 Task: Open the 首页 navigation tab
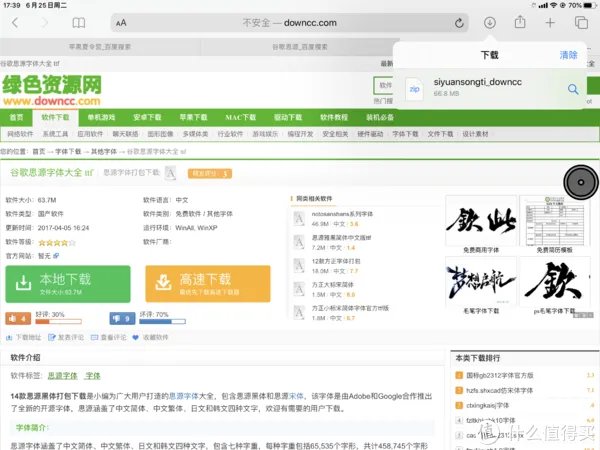coord(16,117)
